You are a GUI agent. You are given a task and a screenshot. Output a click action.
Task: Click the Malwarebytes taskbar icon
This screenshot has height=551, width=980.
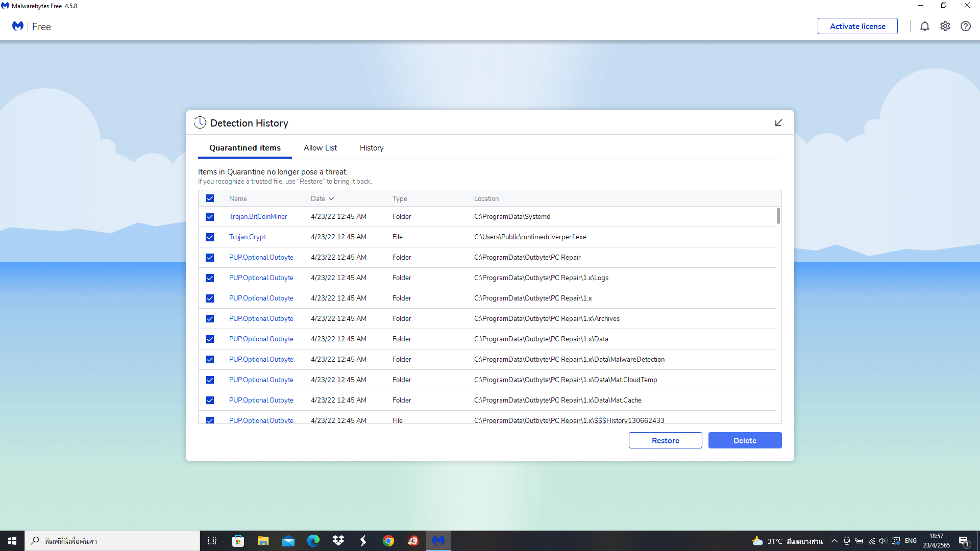click(438, 541)
